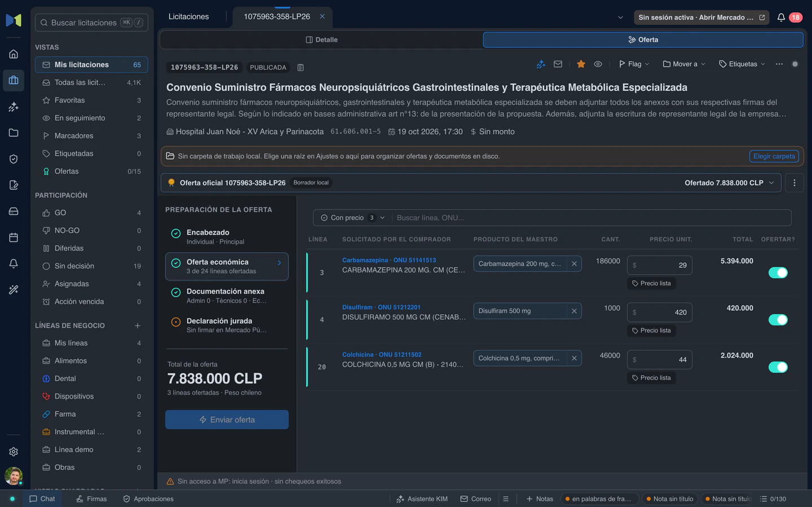Open the three-dots more menu in header
The image size is (812, 507).
pyautogui.click(x=779, y=64)
